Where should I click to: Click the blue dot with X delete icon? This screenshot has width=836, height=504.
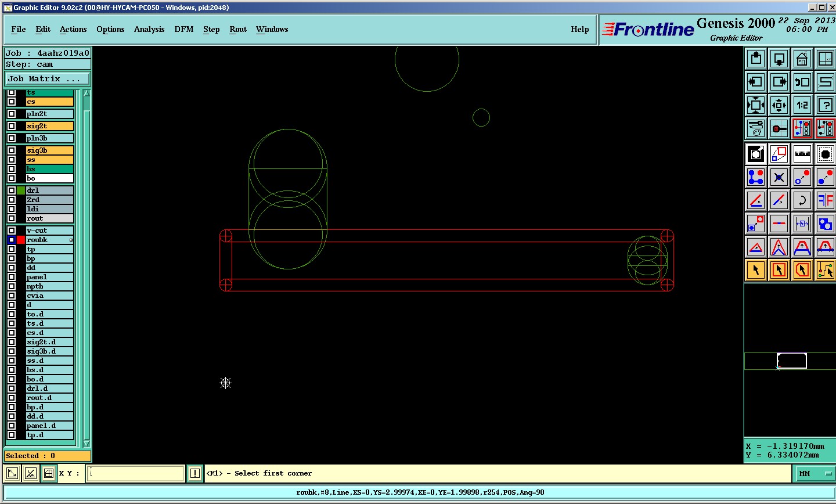(x=779, y=177)
